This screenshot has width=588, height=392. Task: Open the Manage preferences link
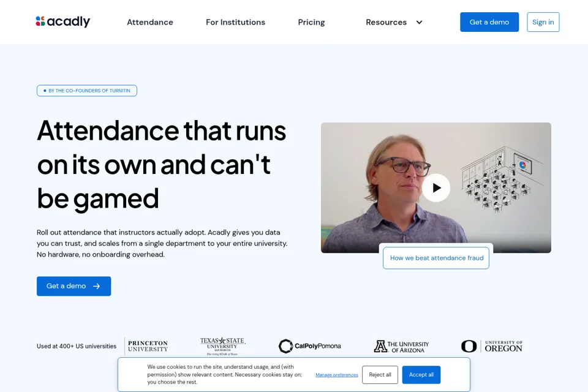[x=337, y=375]
